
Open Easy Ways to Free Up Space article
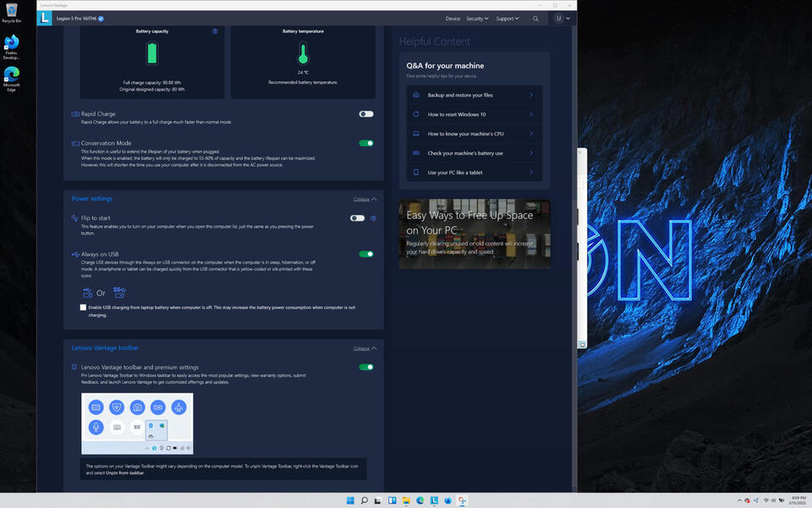[475, 234]
